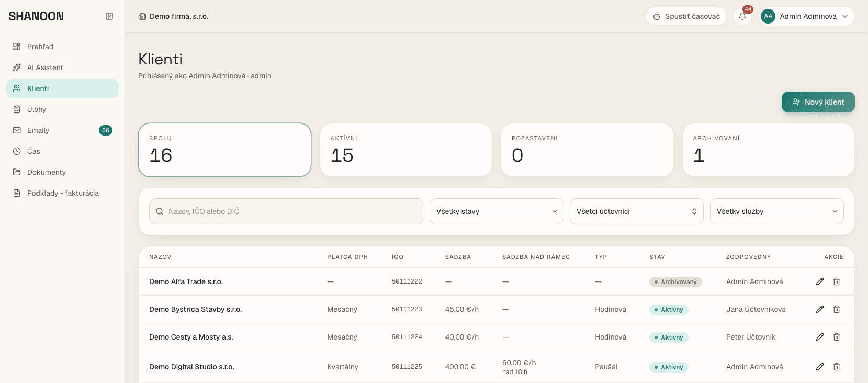Filter by the Aktívni 15 card
Screen dimensions: 868x383
[x=406, y=150]
